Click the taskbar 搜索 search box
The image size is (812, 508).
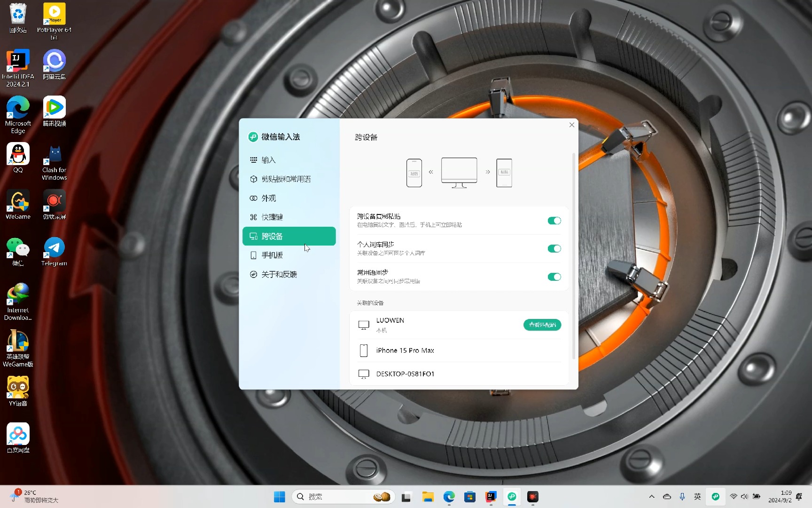coord(343,497)
